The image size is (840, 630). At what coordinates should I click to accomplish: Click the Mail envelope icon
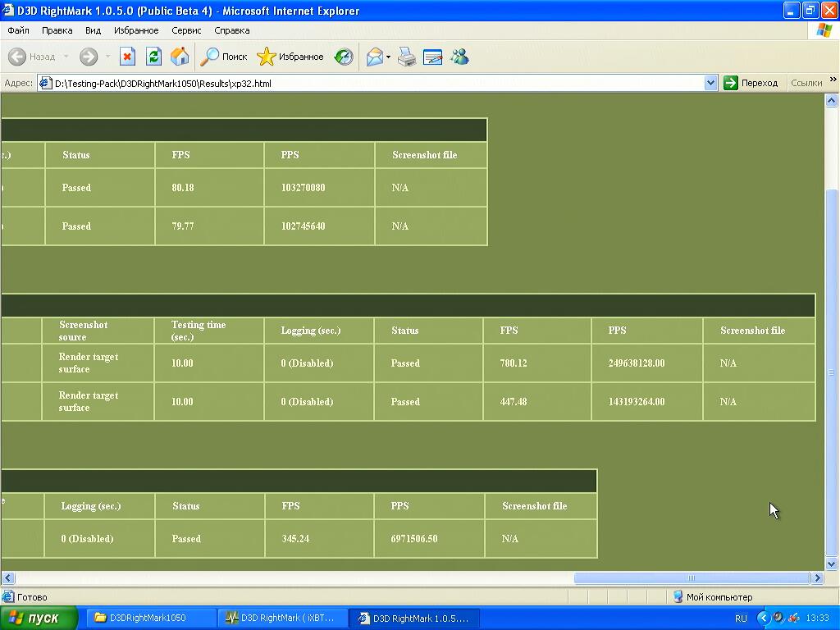pos(375,57)
